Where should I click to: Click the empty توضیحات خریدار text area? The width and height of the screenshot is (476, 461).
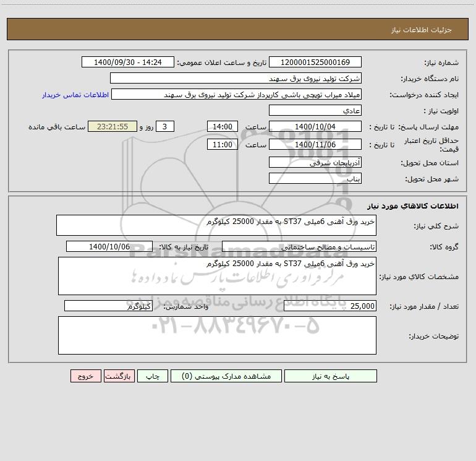coord(217,335)
